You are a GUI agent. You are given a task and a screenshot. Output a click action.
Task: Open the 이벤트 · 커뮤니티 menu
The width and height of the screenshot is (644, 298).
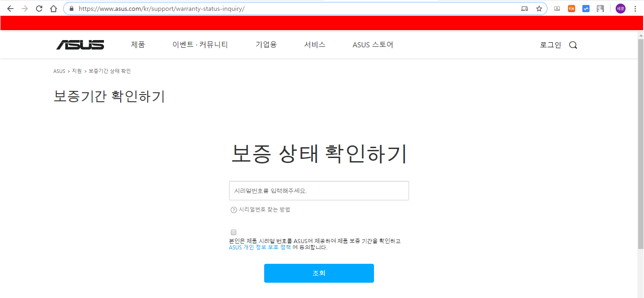tap(200, 45)
